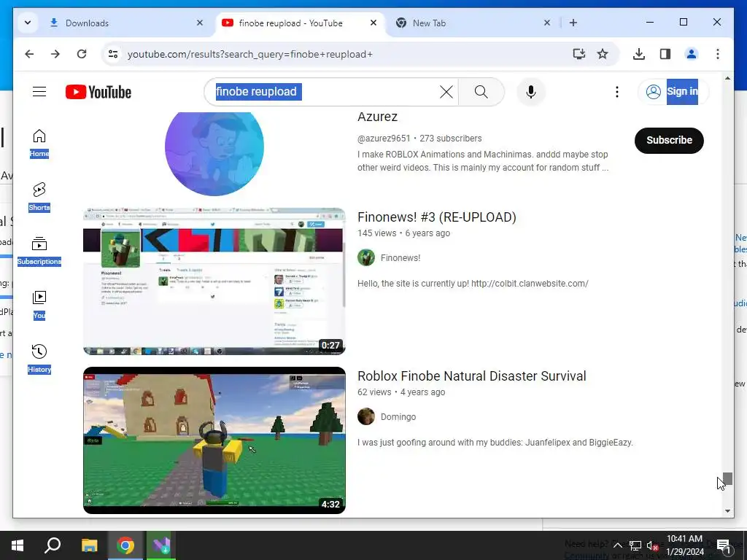View site information icon in address bar
The height and width of the screenshot is (560, 747).
click(x=113, y=54)
